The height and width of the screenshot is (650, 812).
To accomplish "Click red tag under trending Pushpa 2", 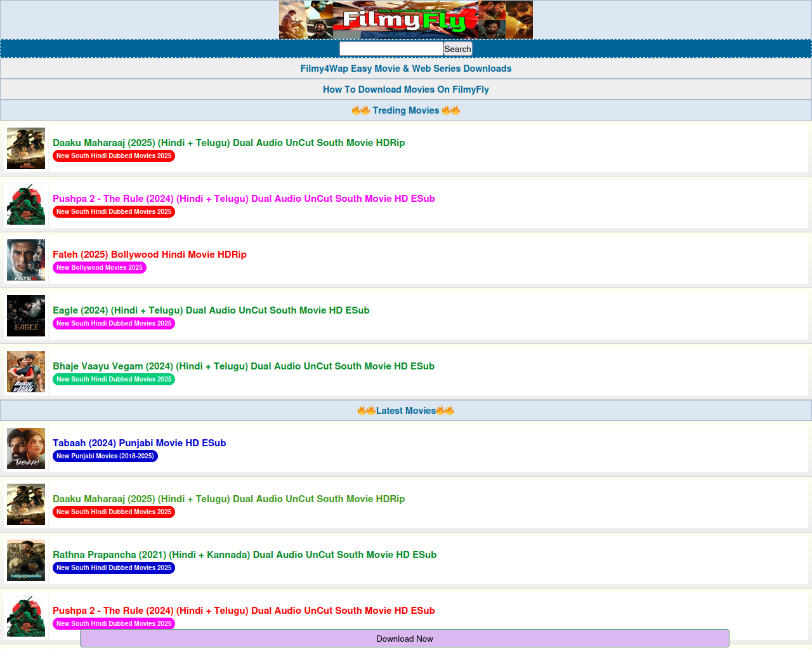I will 114,212.
